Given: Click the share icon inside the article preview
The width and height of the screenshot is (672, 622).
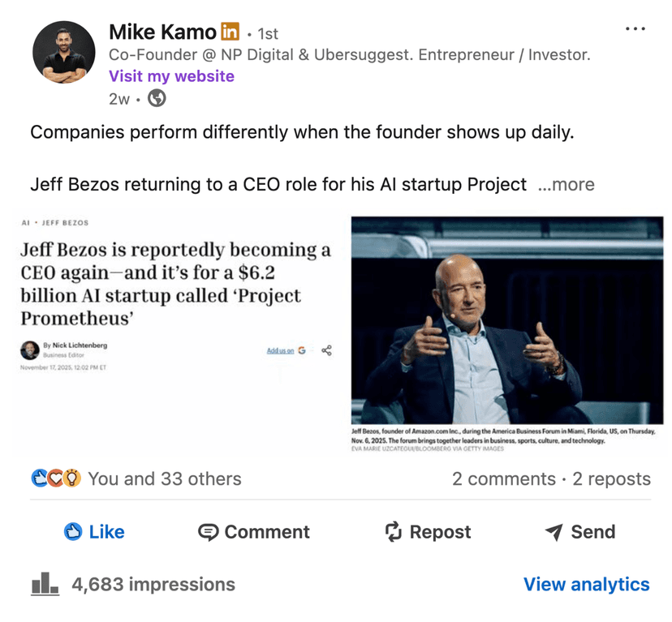Looking at the screenshot, I should (325, 350).
